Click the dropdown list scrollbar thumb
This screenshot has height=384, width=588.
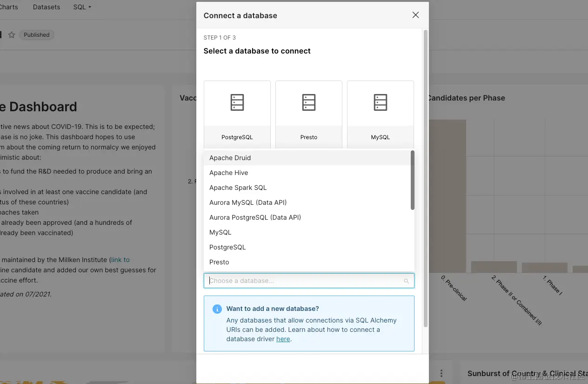click(x=413, y=180)
